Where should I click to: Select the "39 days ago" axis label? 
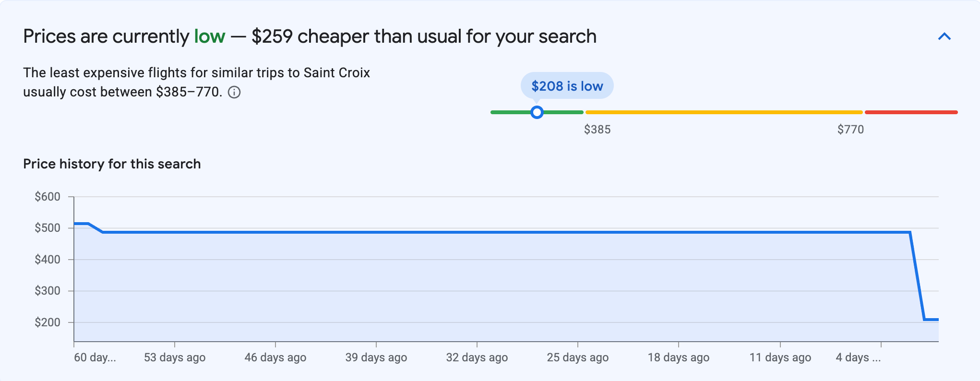[x=376, y=357]
